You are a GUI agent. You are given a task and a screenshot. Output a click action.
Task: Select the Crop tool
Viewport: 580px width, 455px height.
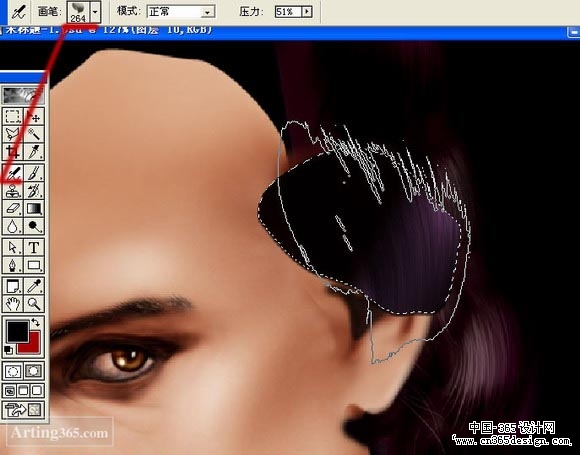13,152
